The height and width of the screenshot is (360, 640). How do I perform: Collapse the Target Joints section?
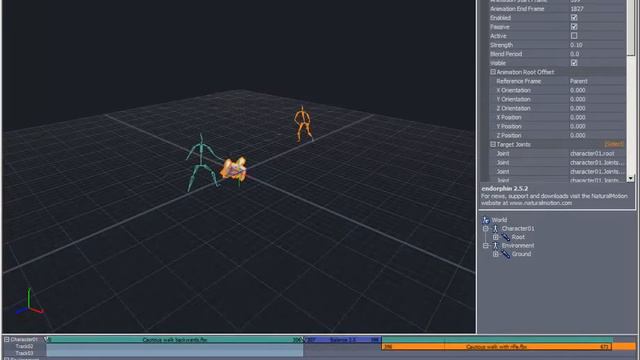(x=493, y=144)
